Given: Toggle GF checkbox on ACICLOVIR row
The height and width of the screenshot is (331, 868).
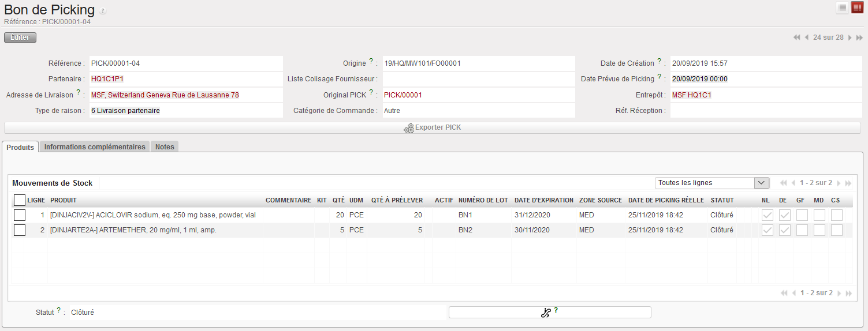Looking at the screenshot, I should (x=802, y=215).
